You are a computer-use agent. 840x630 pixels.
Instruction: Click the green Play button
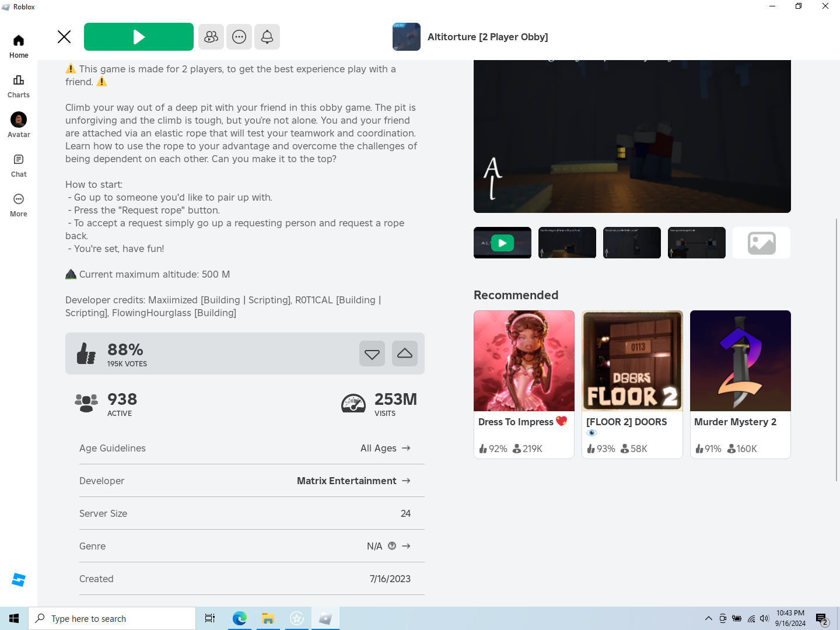tap(139, 37)
